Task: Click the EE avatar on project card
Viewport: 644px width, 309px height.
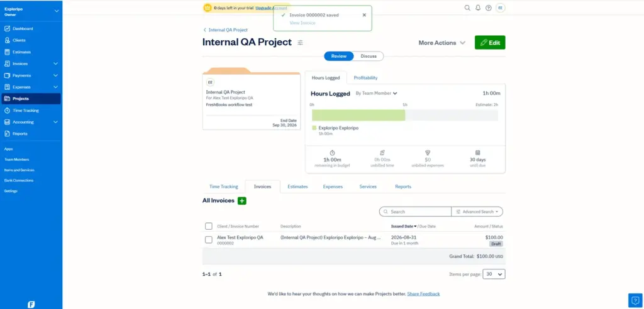Action: 210,82
